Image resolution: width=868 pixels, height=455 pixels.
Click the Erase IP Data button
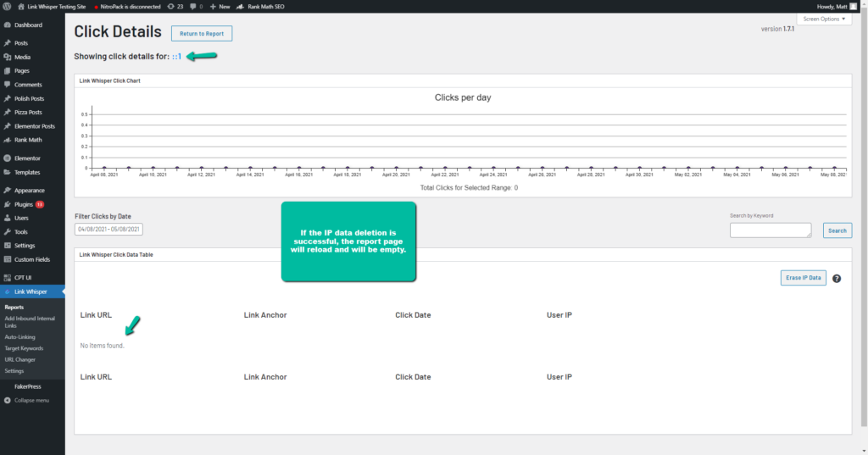click(804, 278)
